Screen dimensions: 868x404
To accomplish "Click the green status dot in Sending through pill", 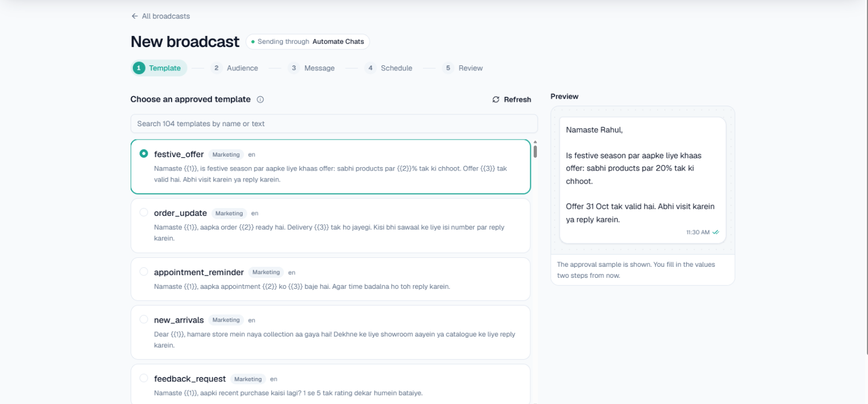I will click(253, 42).
